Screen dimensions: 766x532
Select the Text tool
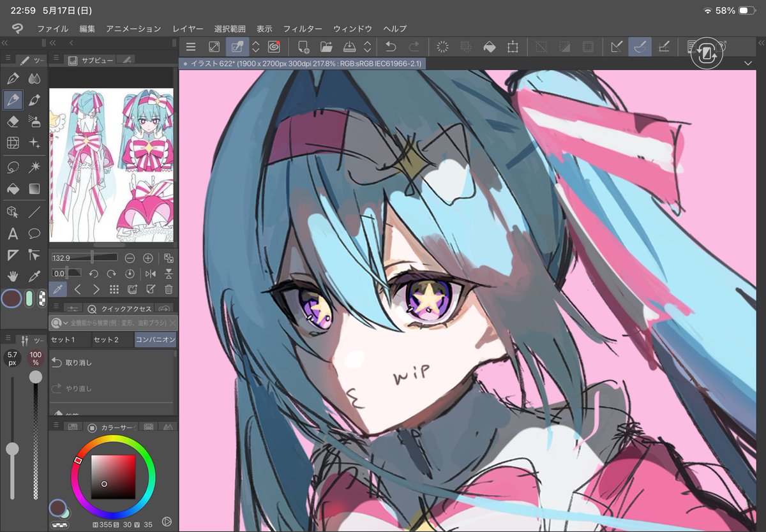pos(12,233)
